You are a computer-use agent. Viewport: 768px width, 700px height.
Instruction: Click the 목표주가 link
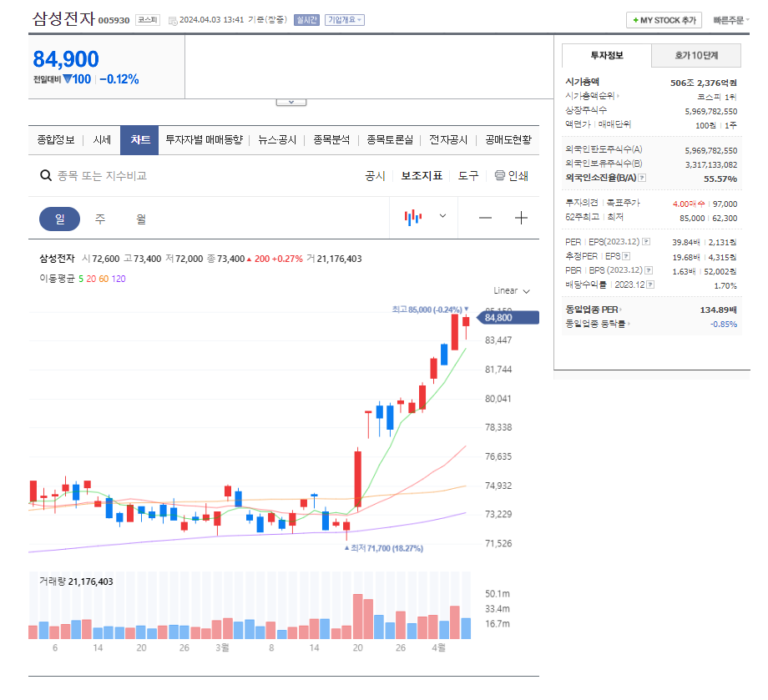(x=623, y=203)
